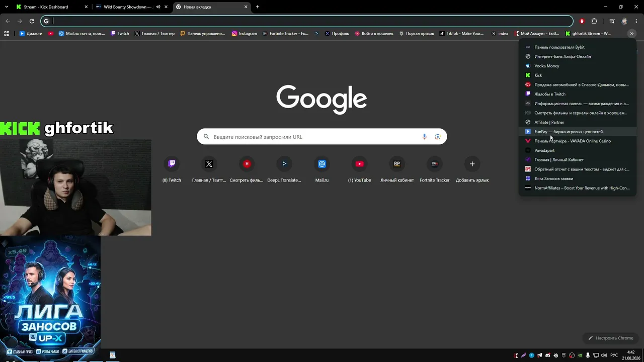Open FunPay — биржа игровых ценностей entry

coord(578,132)
